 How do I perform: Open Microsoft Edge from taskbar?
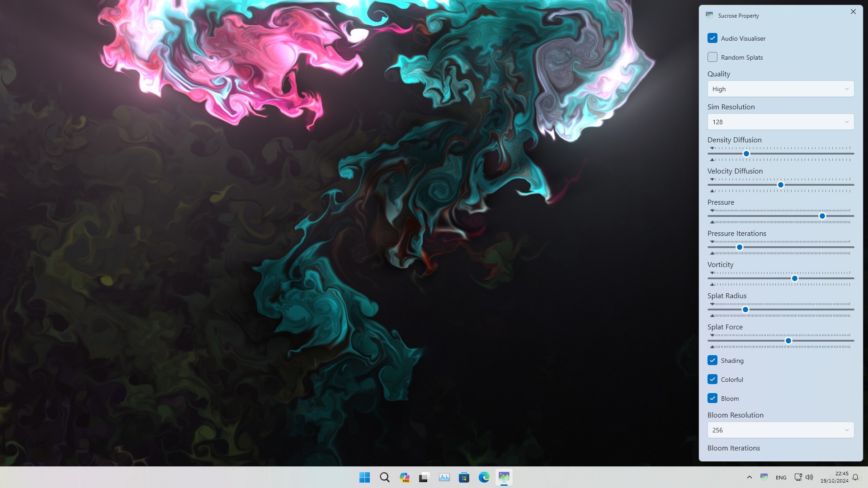[484, 477]
